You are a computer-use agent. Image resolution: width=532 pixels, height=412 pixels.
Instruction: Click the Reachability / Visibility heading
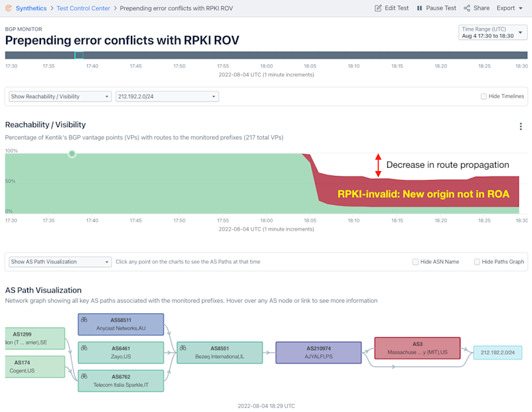[46, 125]
